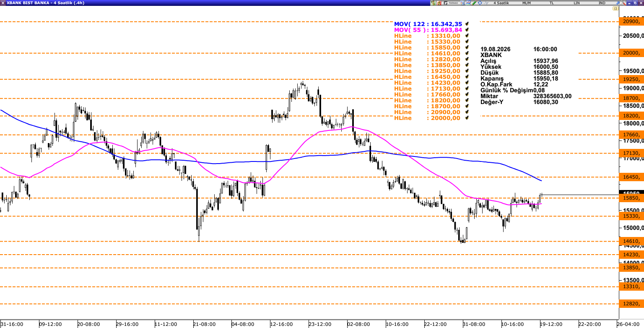
Task: Click the orange 15850 price axis label
Action: click(631, 198)
